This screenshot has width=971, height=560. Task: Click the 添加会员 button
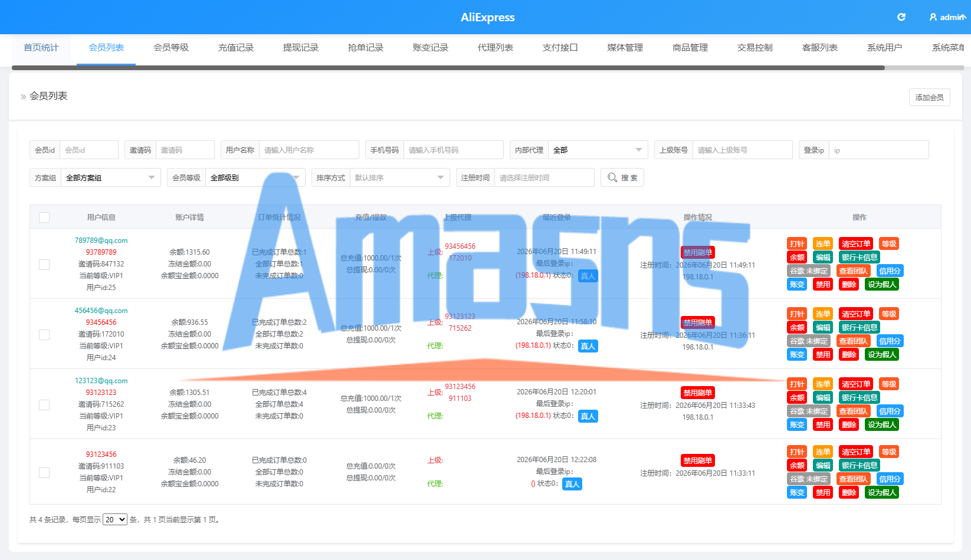coord(930,97)
